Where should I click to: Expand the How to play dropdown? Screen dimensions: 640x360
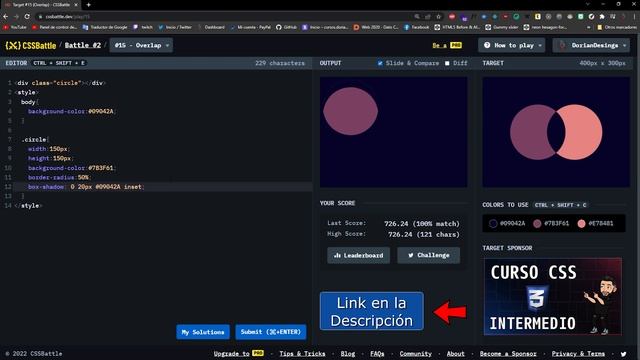coord(512,45)
